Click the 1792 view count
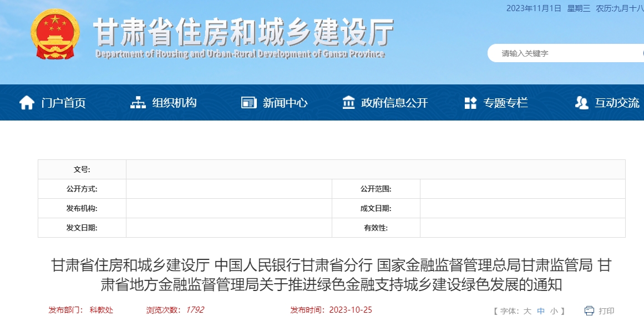 [x=195, y=310]
